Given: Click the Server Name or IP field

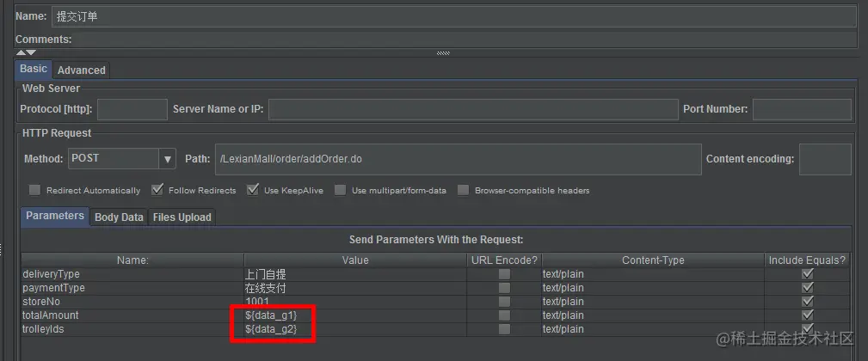Looking at the screenshot, I should [473, 109].
